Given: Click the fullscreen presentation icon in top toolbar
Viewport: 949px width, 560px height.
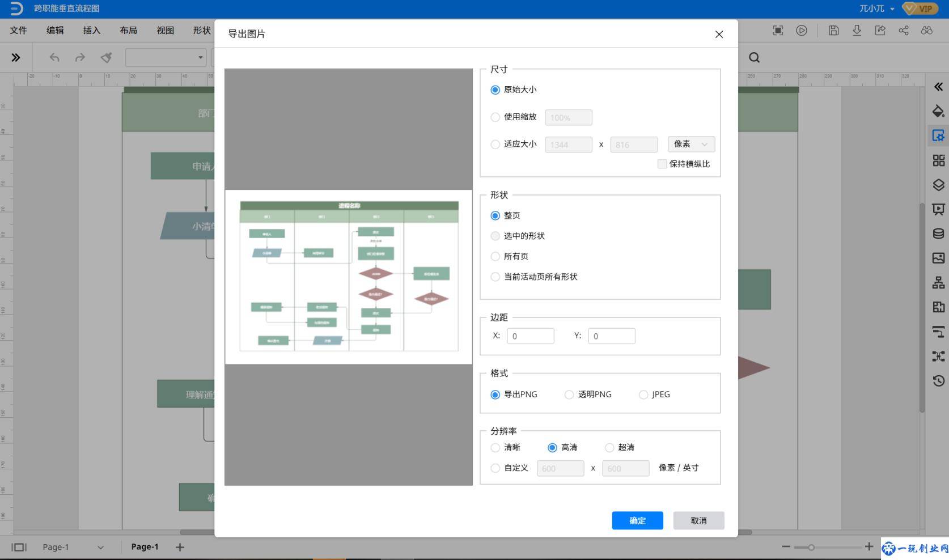Looking at the screenshot, I should pos(778,31).
